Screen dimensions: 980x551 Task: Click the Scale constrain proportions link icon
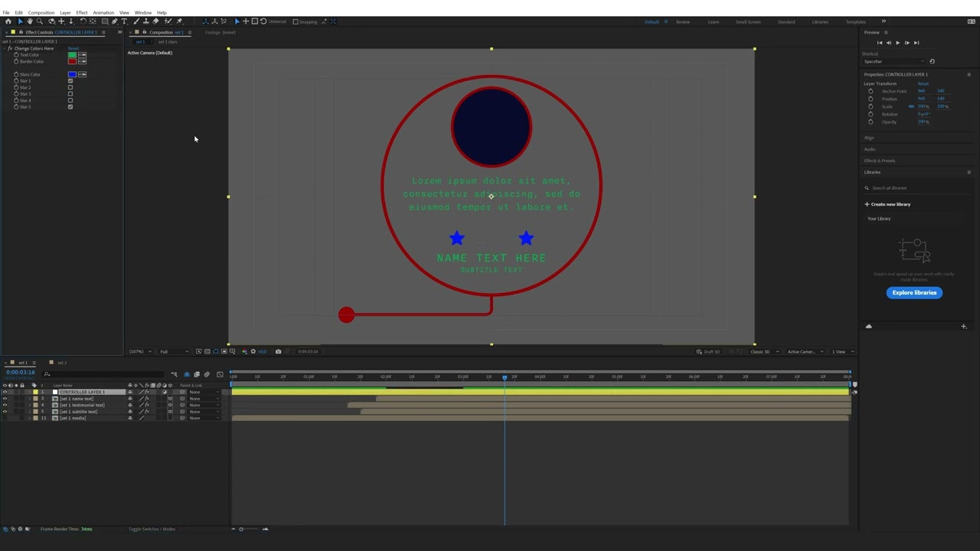910,106
